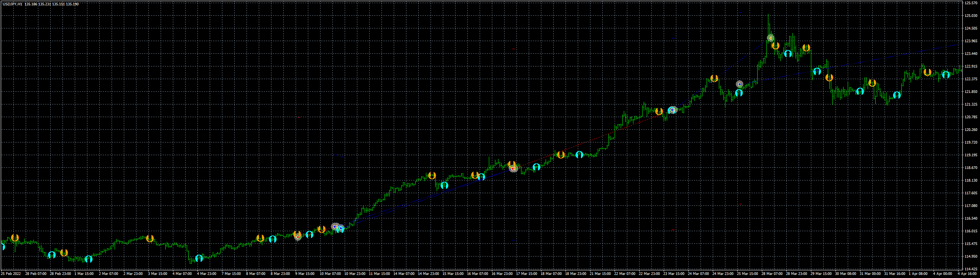The width and height of the screenshot is (980, 278).
Task: Click cyan buy arrow at 15 Mar 15:00
Action: coord(444,185)
